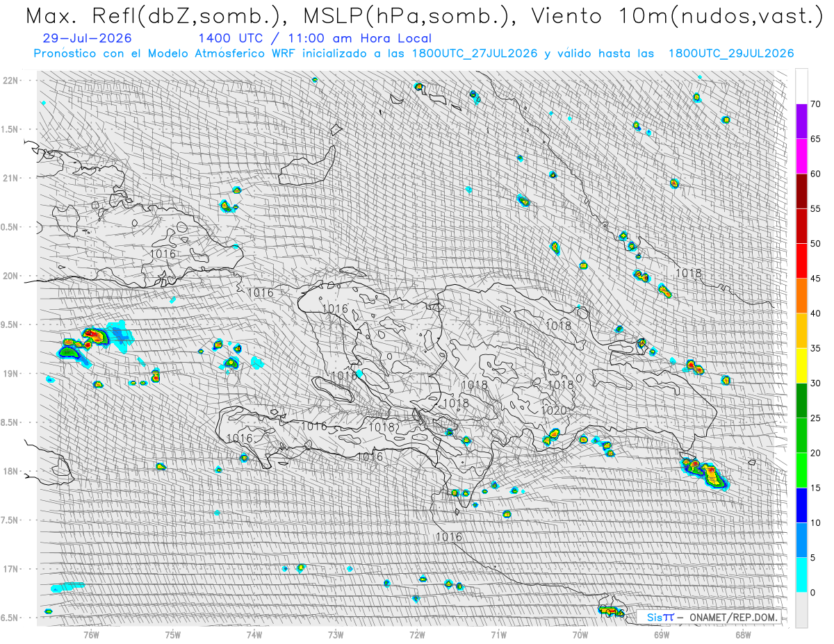Click the '19N' latitude label
This screenshot has height=644, width=834.
point(10,373)
